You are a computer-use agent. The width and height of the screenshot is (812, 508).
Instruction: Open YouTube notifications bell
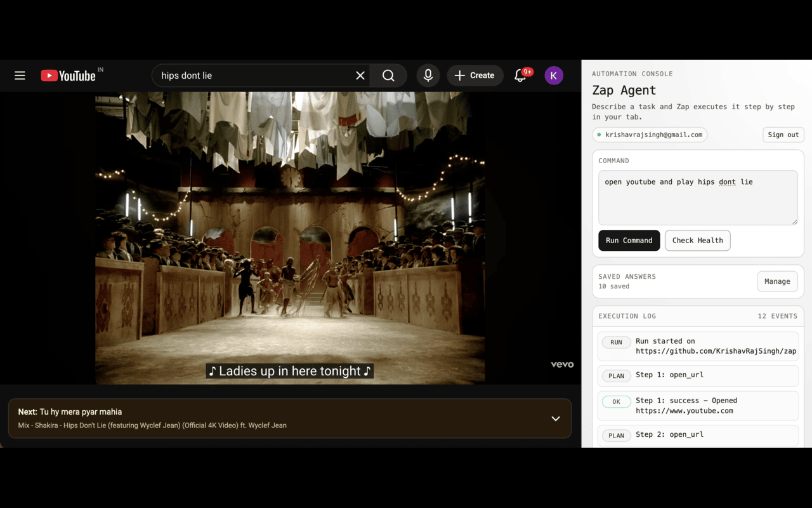[x=521, y=76]
